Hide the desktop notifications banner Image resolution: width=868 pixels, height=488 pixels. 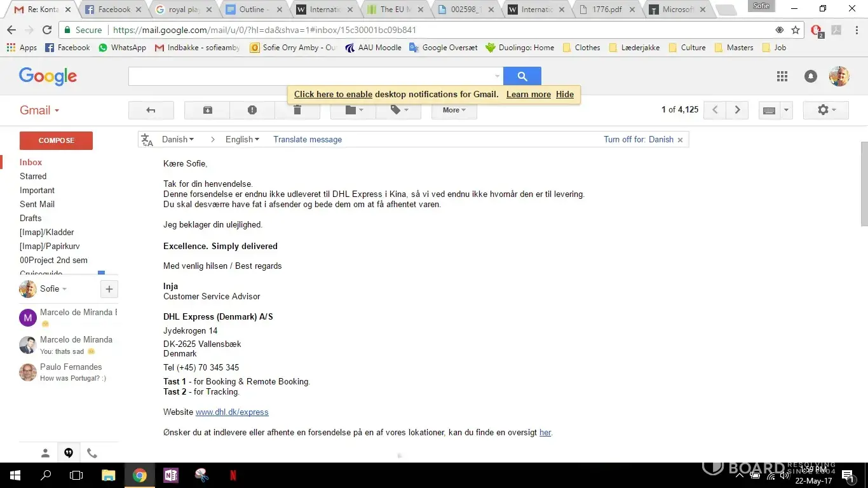[x=565, y=94]
